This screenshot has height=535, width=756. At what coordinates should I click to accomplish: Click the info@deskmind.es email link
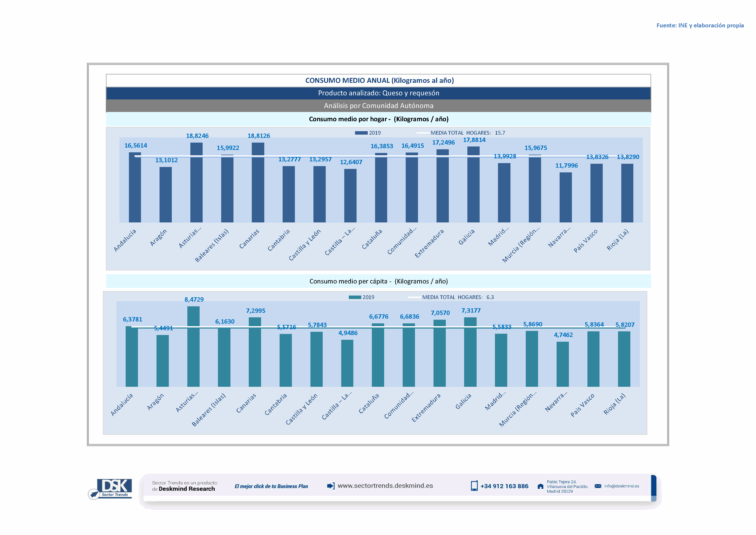pyautogui.click(x=621, y=486)
